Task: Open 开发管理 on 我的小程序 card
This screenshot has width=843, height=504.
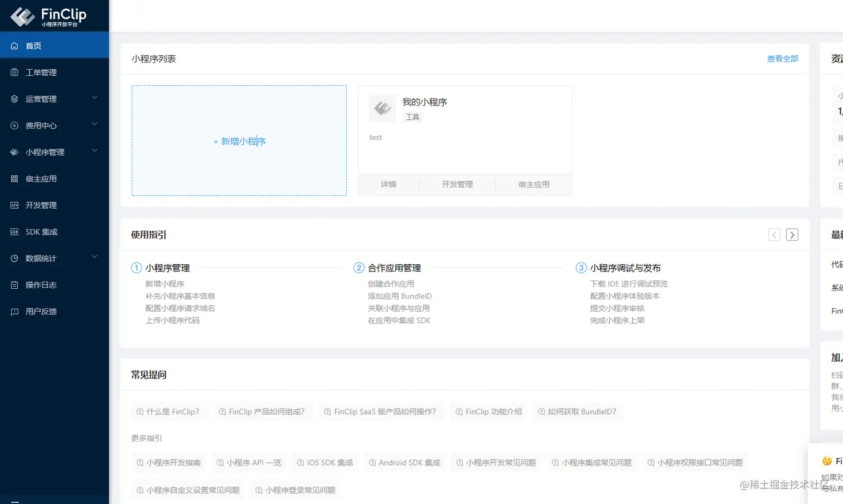Action: pos(457,185)
